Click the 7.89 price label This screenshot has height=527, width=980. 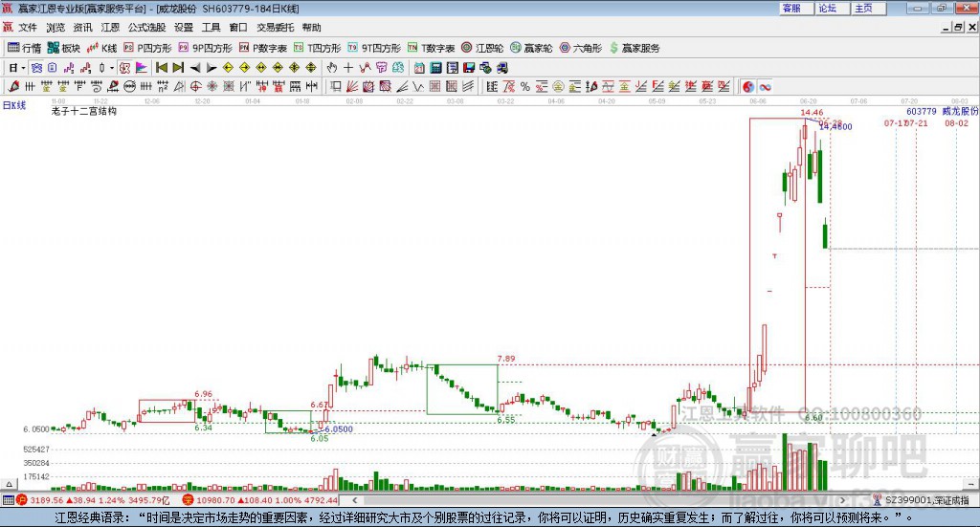click(x=506, y=359)
